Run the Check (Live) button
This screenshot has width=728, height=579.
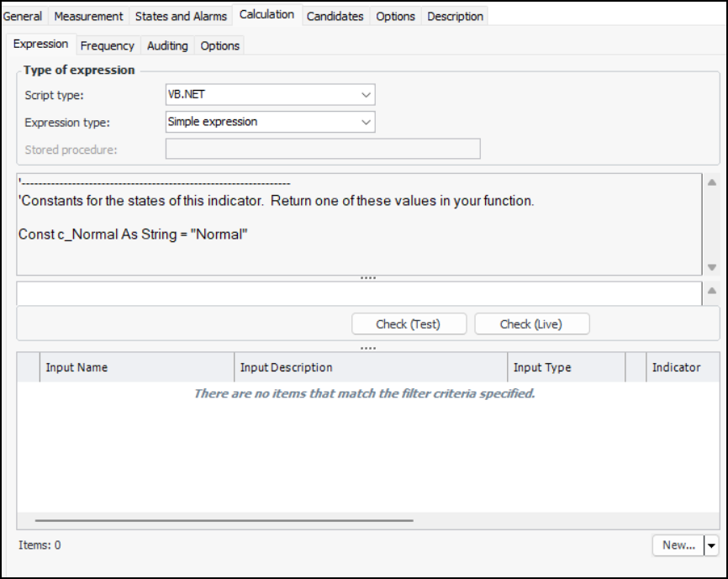tap(531, 324)
